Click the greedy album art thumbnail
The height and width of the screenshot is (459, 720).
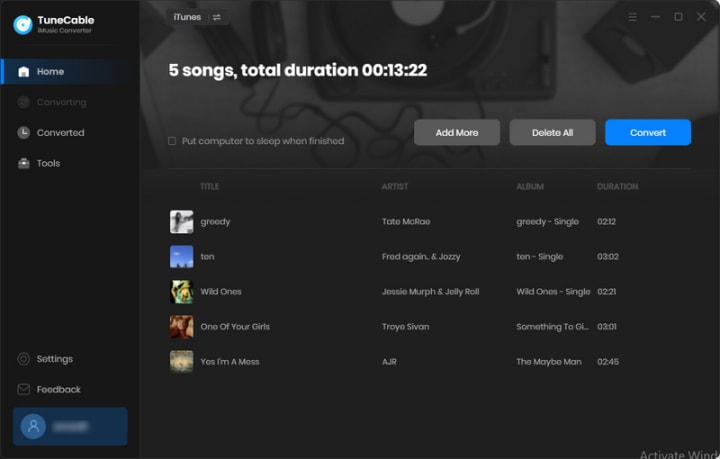click(182, 222)
